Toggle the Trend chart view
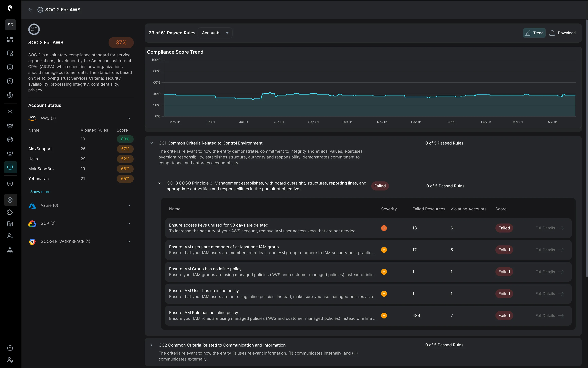The height and width of the screenshot is (368, 588). 534,33
